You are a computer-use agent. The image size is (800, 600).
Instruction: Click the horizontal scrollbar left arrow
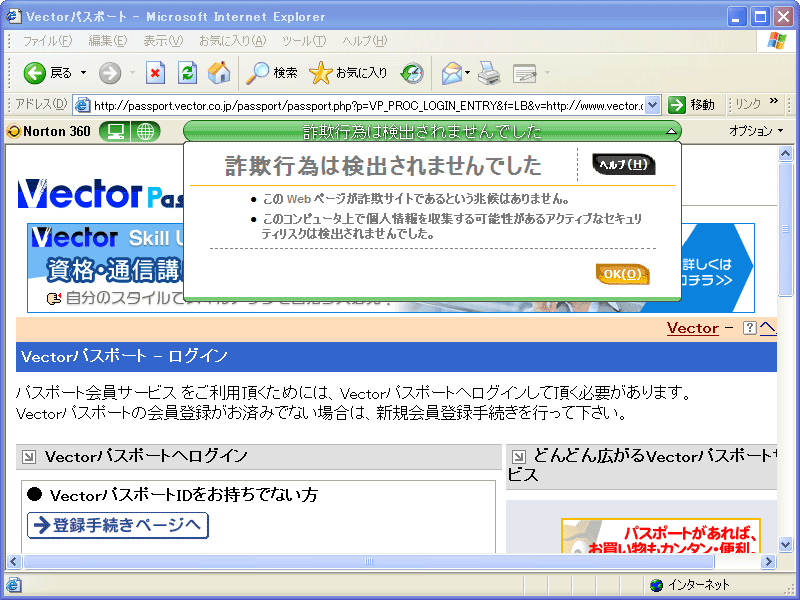point(14,562)
